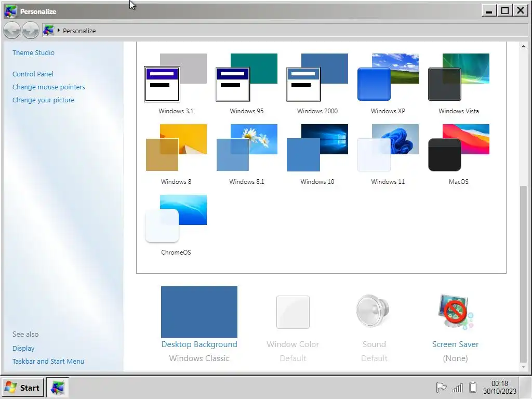
Task: Click the scrollbar up arrow
Action: pos(524,46)
